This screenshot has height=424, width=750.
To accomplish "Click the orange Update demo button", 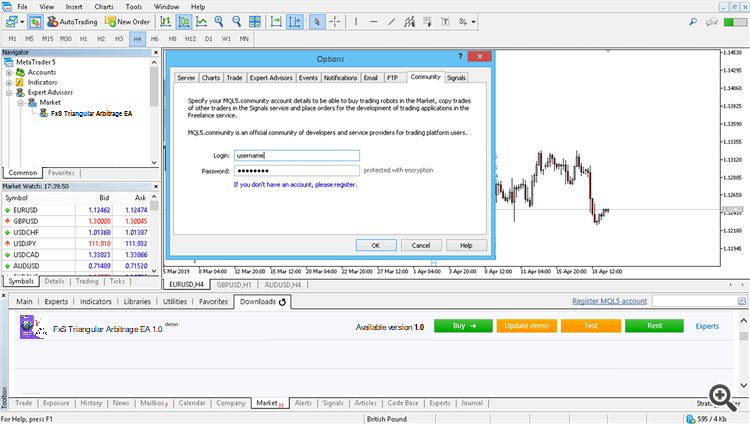I will point(527,325).
